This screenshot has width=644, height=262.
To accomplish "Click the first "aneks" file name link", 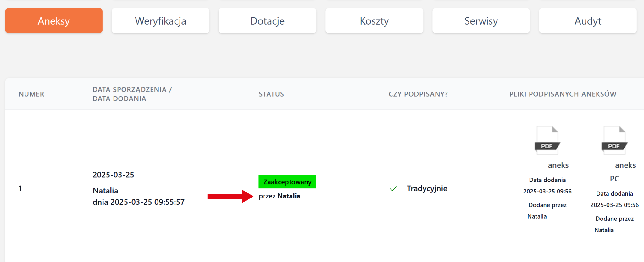I will [558, 165].
